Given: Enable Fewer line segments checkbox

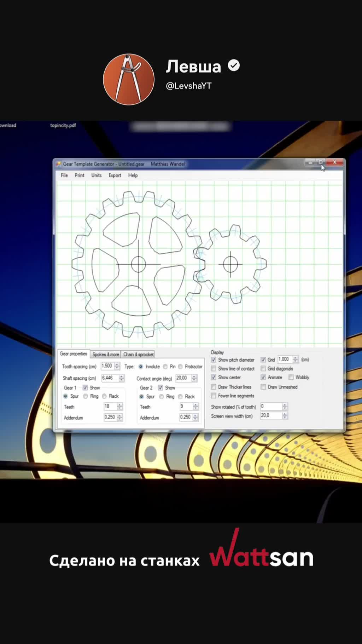Looking at the screenshot, I should click(x=214, y=396).
